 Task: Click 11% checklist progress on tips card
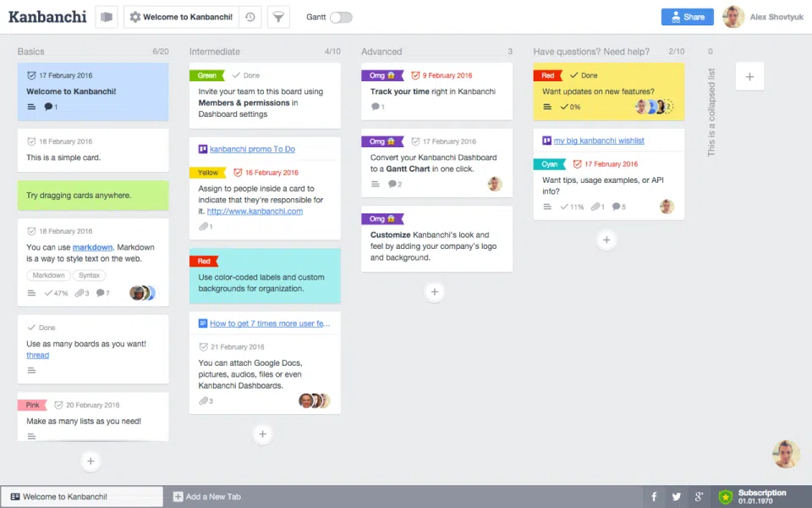pyautogui.click(x=572, y=207)
